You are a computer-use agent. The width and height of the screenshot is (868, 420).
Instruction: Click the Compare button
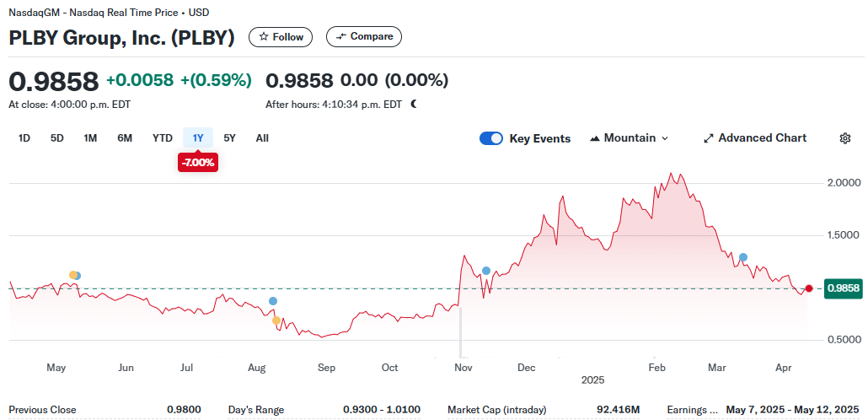(364, 36)
